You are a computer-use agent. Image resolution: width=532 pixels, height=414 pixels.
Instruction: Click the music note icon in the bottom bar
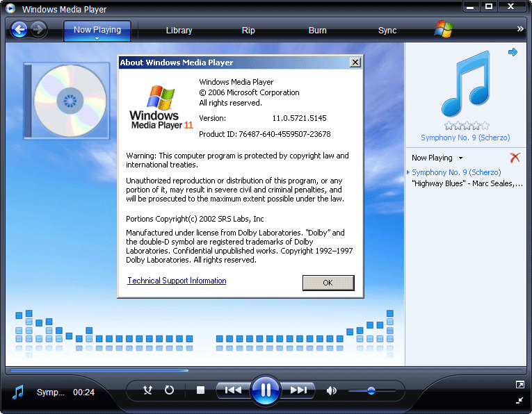pyautogui.click(x=18, y=392)
